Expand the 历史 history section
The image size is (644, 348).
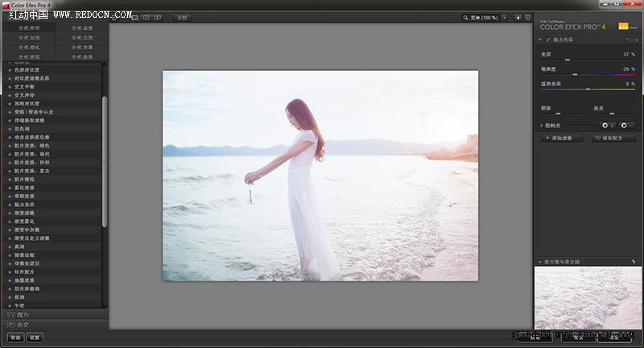tap(55, 325)
